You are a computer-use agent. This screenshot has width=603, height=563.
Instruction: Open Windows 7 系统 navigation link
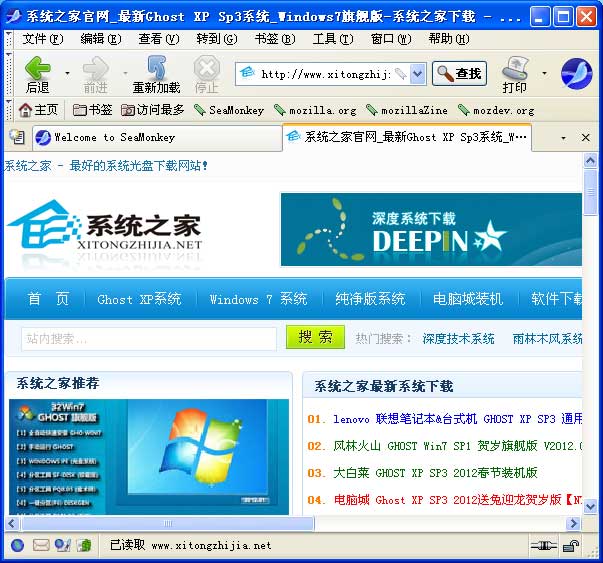coord(258,299)
